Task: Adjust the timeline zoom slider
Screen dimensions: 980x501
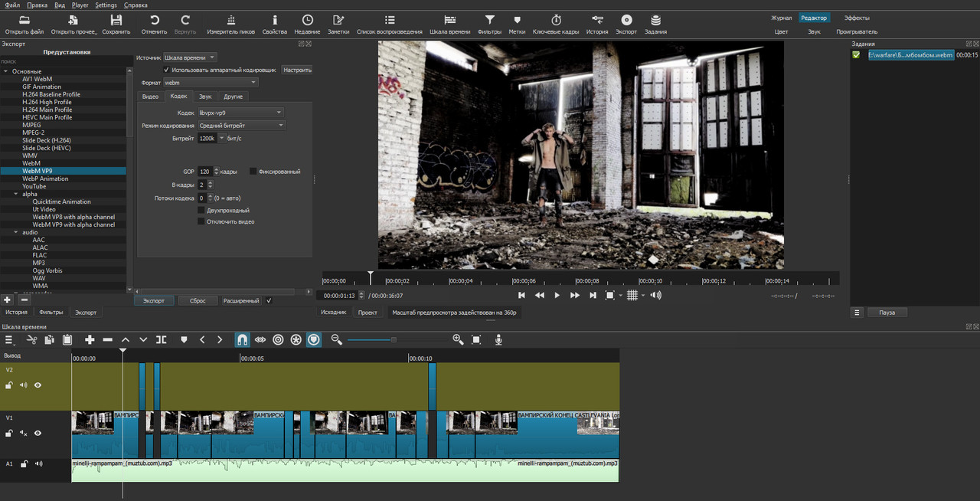Action: 394,339
